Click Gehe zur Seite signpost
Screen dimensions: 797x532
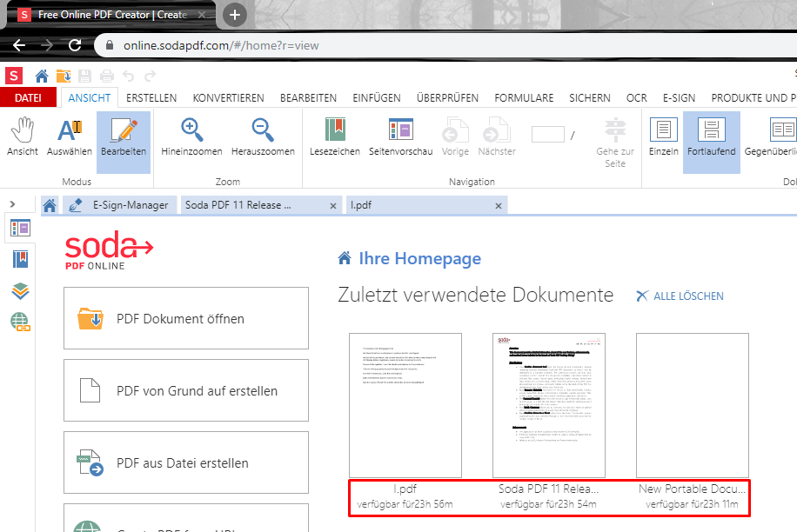[615, 143]
